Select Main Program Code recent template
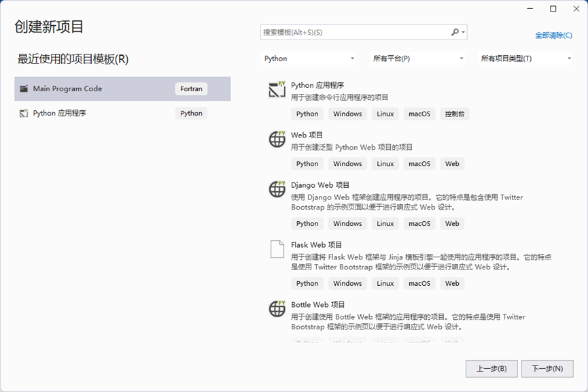Viewport: 588px width, 392px height. [x=122, y=88]
